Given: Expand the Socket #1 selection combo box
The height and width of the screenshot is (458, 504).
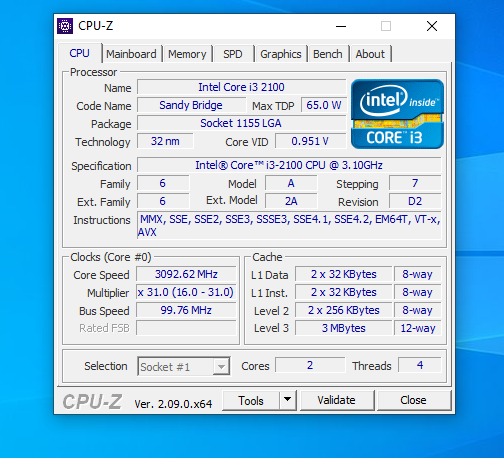Looking at the screenshot, I should (184, 366).
